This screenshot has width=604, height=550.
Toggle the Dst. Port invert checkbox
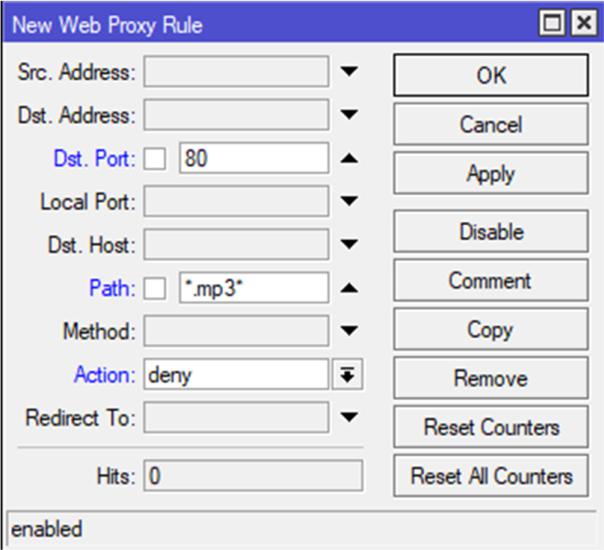155,159
